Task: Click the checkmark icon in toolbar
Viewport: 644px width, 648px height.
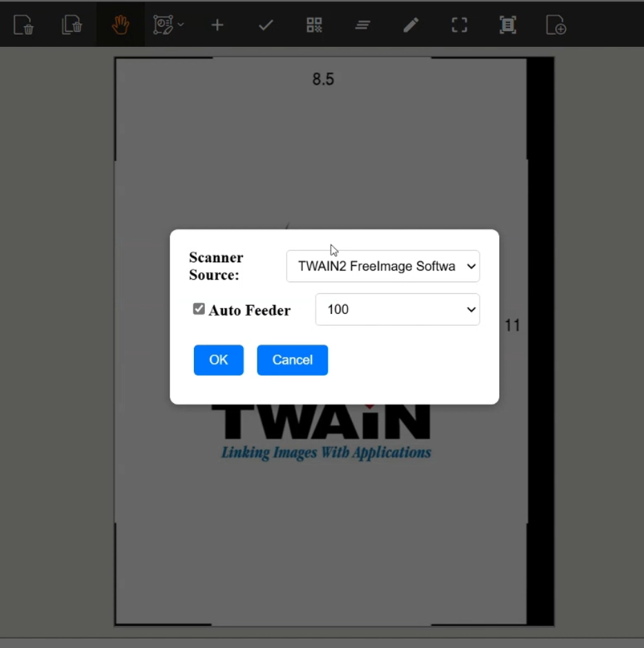Action: pyautogui.click(x=266, y=25)
